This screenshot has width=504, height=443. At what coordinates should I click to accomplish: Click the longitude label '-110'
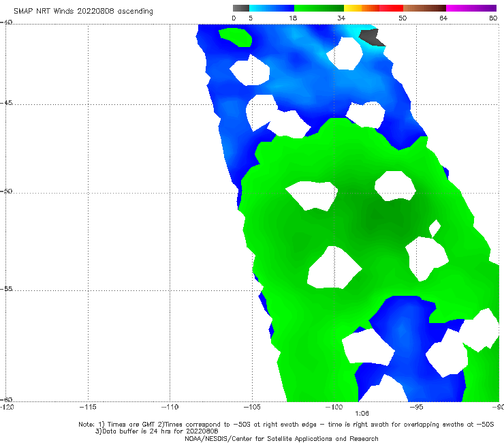tap(170, 407)
